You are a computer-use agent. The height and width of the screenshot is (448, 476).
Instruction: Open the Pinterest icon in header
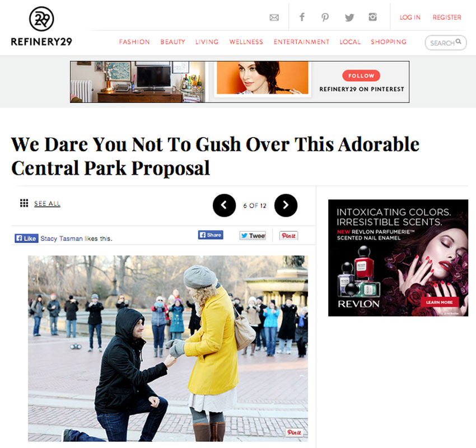[x=325, y=17]
